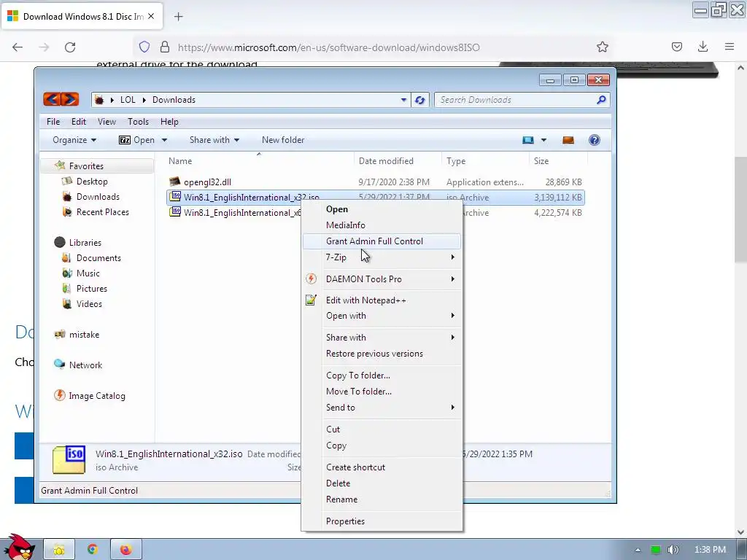Click the Explorer forward arrow icon
The height and width of the screenshot is (560, 747).
(70, 99)
